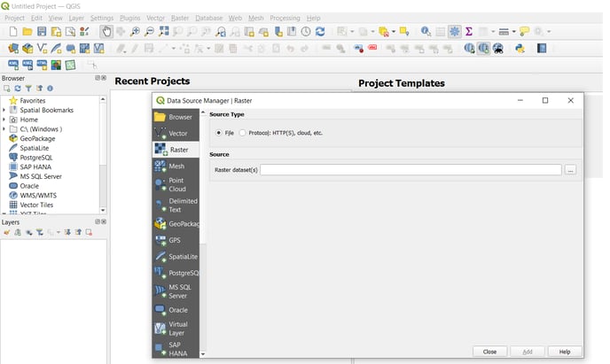Select the Pan Map hand tool
610x364 pixels.
pyautogui.click(x=106, y=32)
